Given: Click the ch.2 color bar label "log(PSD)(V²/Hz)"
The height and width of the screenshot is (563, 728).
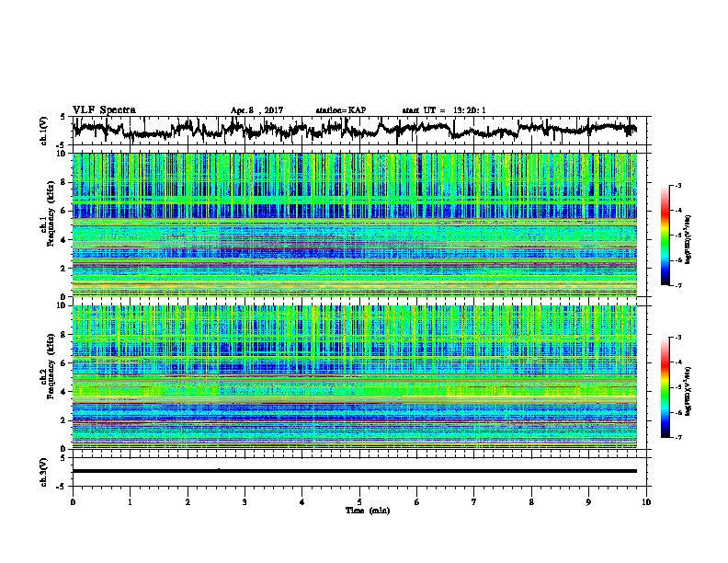Looking at the screenshot, I should click(x=688, y=391).
